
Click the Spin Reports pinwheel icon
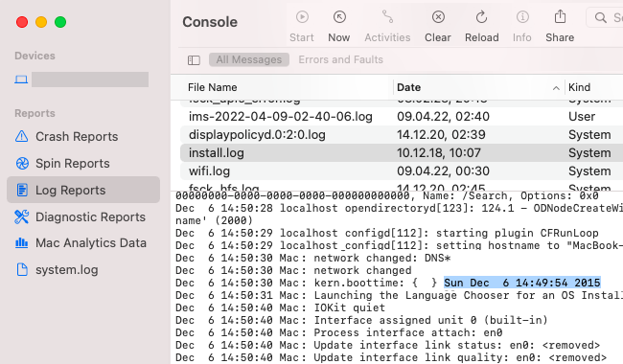click(22, 163)
